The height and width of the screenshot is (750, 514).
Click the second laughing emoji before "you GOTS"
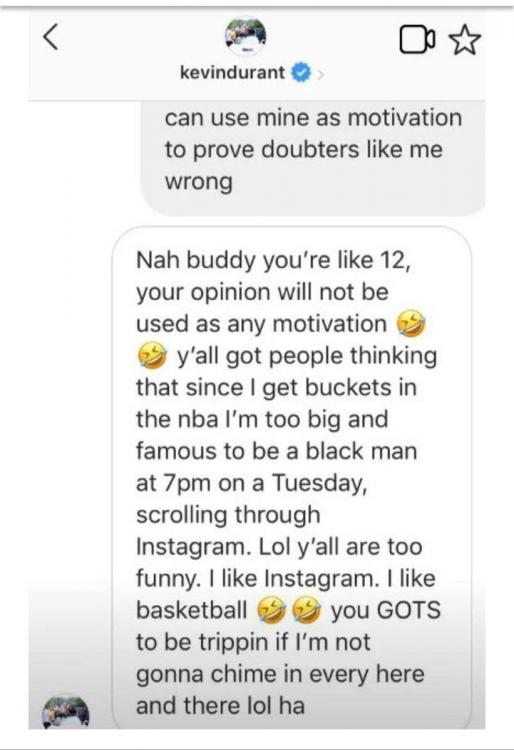[306, 610]
